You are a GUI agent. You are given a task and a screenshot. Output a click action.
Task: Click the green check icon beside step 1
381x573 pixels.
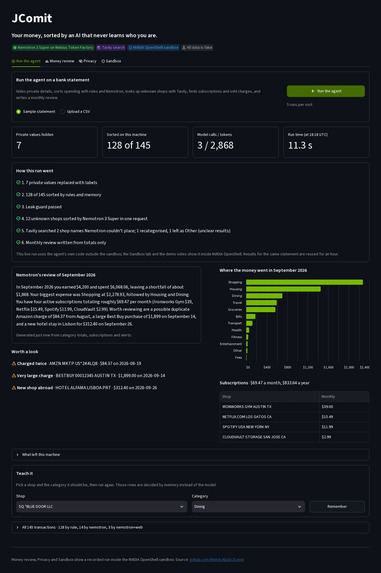pyautogui.click(x=18, y=182)
